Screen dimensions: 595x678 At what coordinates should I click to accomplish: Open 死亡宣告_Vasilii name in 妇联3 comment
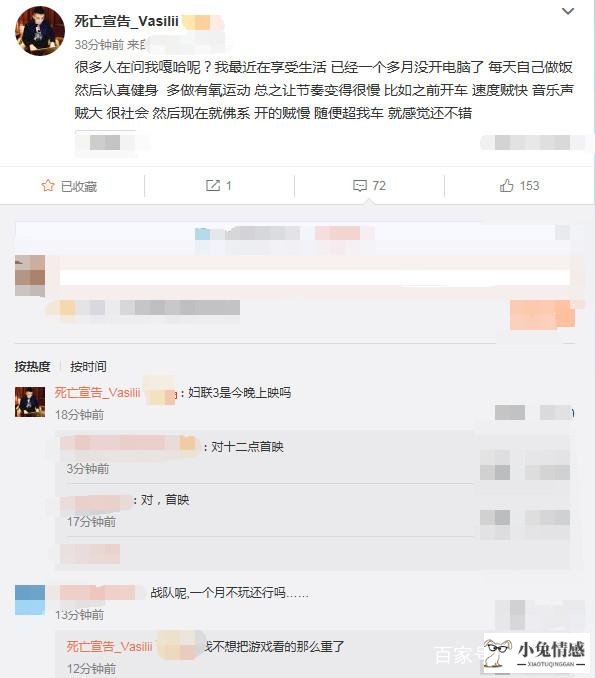point(97,393)
